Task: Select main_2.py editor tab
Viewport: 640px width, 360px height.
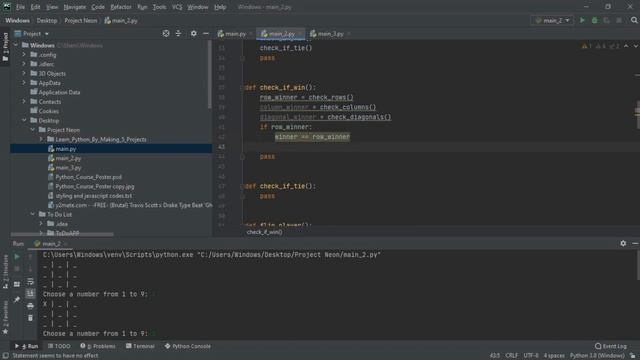Action: coord(281,34)
